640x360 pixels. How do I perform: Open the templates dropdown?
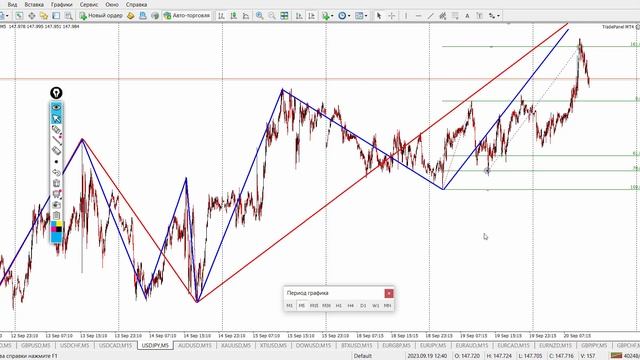(361, 16)
